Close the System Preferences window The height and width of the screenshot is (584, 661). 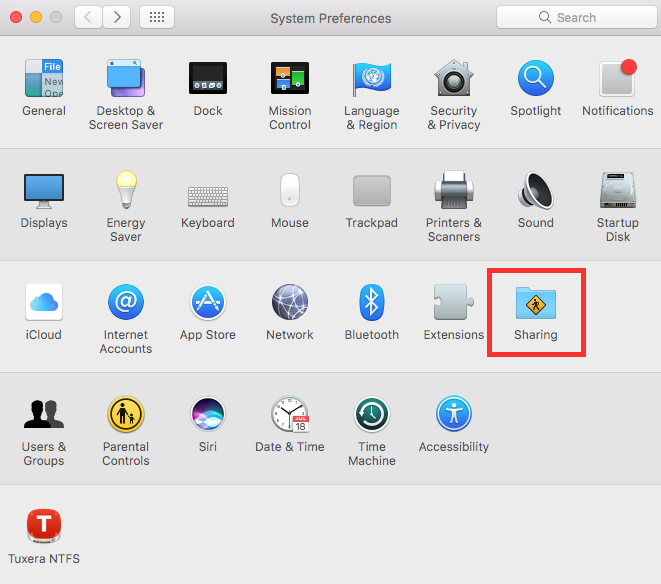click(16, 17)
